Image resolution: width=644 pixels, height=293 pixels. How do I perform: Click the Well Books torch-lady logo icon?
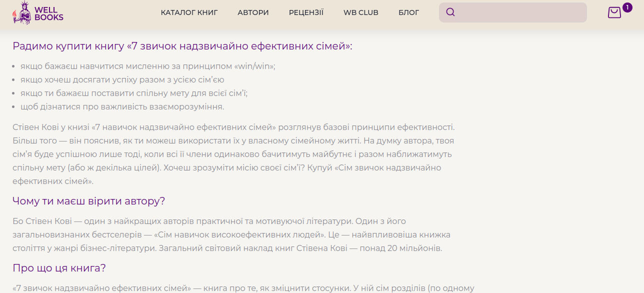pos(21,13)
